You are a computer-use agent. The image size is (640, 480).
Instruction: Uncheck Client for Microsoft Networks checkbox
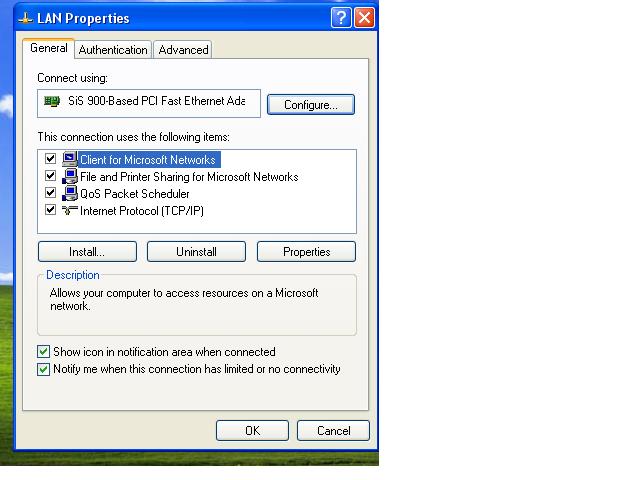(50, 158)
